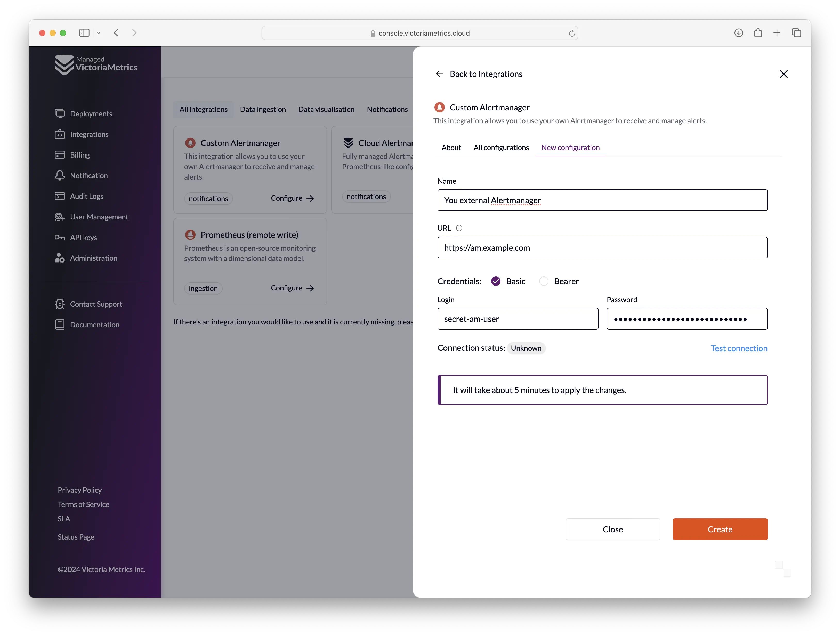Open the Notifications integrations filter tab
Image resolution: width=840 pixels, height=636 pixels.
(387, 109)
